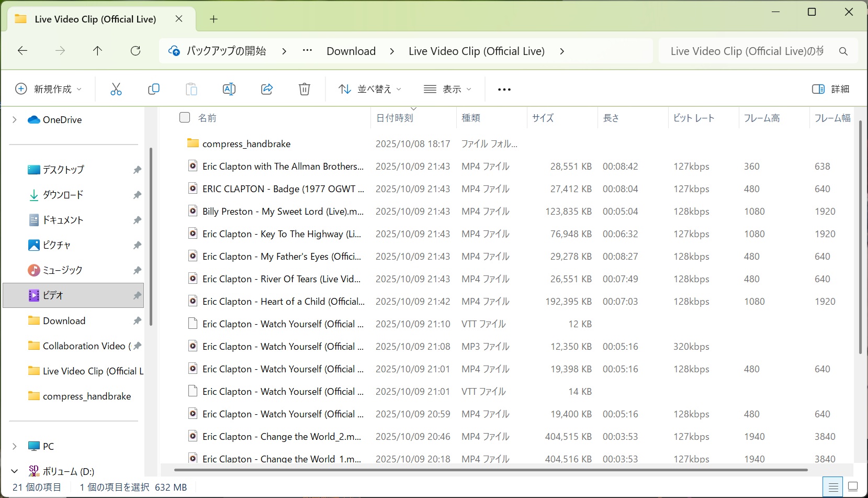This screenshot has width=868, height=498.
Task: Open the see-more three dots toolbar menu
Action: pyautogui.click(x=504, y=90)
